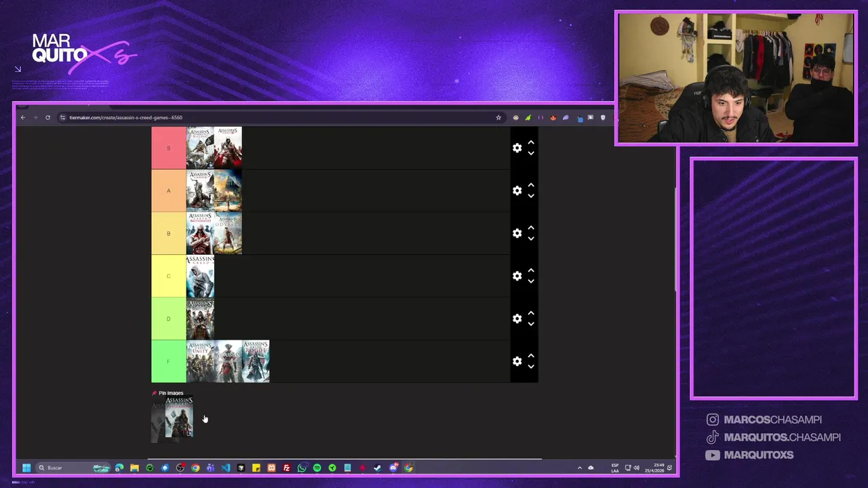Move A tier row down
This screenshot has width=868, height=488.
(531, 196)
